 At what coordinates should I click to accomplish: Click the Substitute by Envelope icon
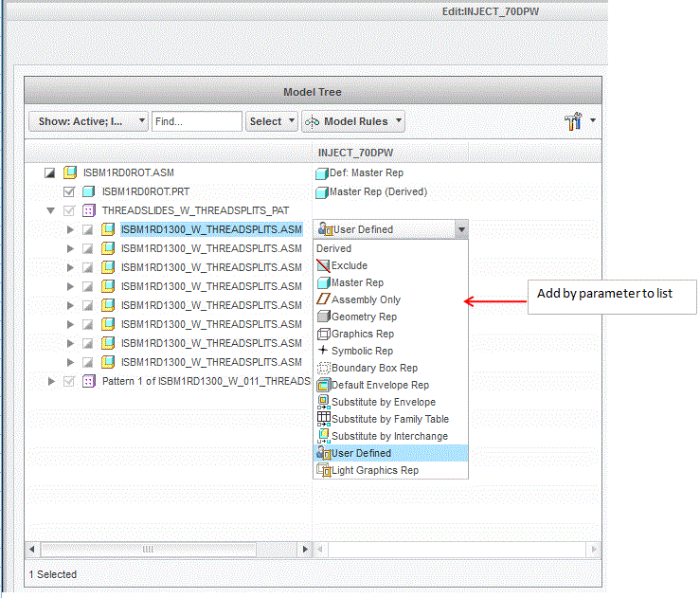323,402
